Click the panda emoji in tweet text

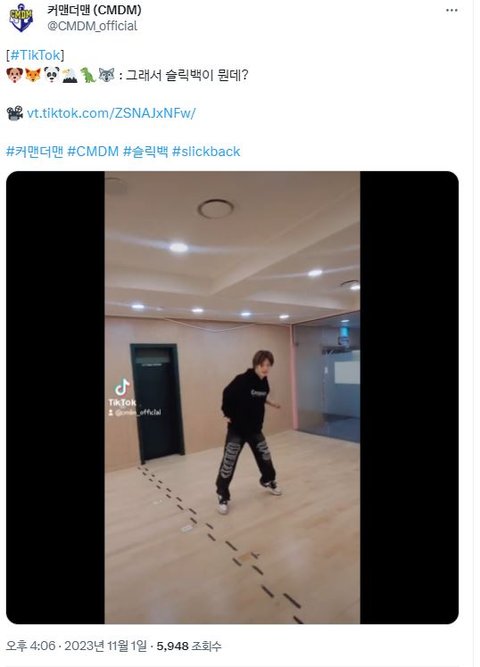[51, 75]
